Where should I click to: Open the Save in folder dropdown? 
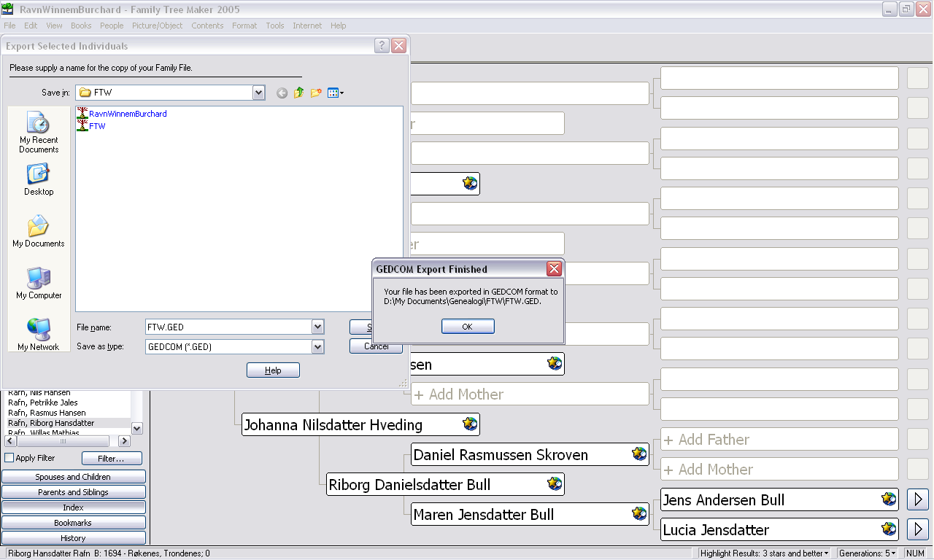point(258,93)
